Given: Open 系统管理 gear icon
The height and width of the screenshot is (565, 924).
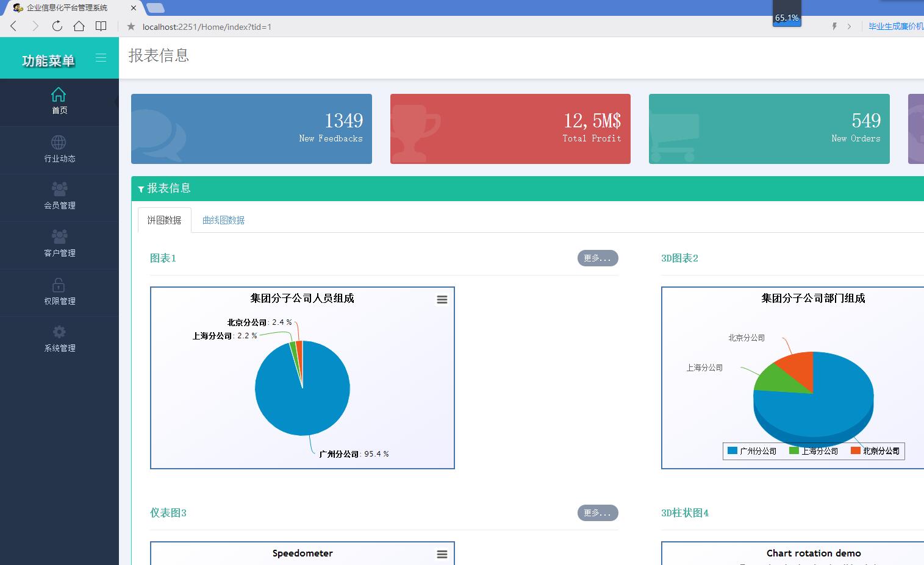Looking at the screenshot, I should 59,332.
